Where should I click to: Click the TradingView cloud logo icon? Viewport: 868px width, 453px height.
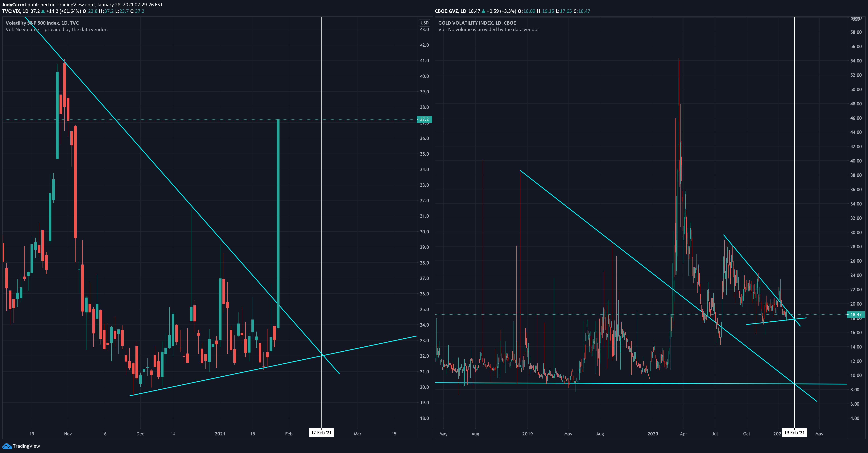[x=7, y=446]
